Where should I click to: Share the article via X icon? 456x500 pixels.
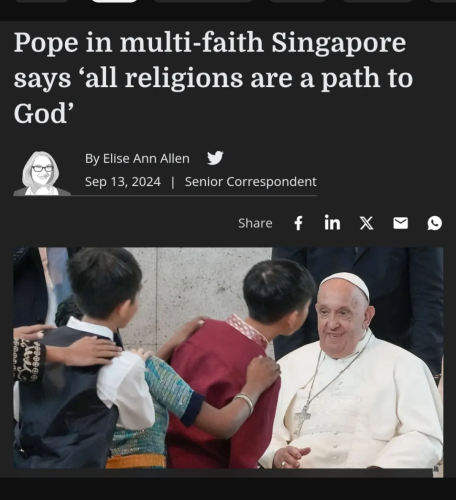366,223
